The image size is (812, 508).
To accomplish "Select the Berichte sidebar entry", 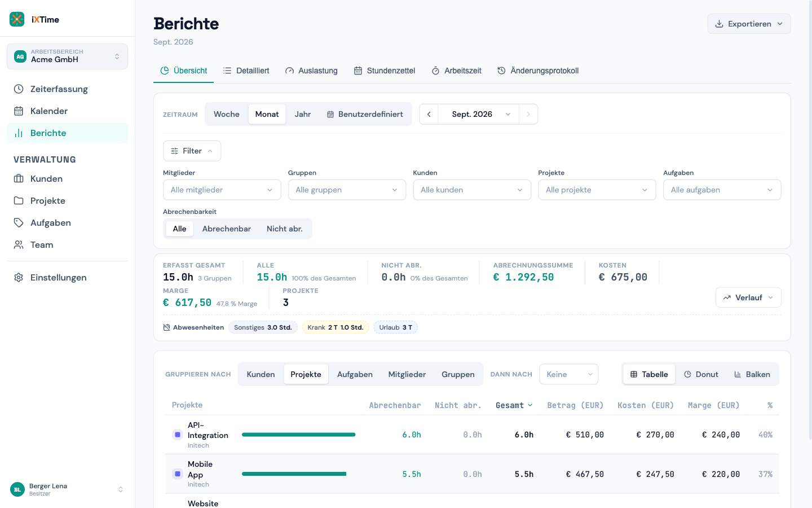I will (67, 133).
